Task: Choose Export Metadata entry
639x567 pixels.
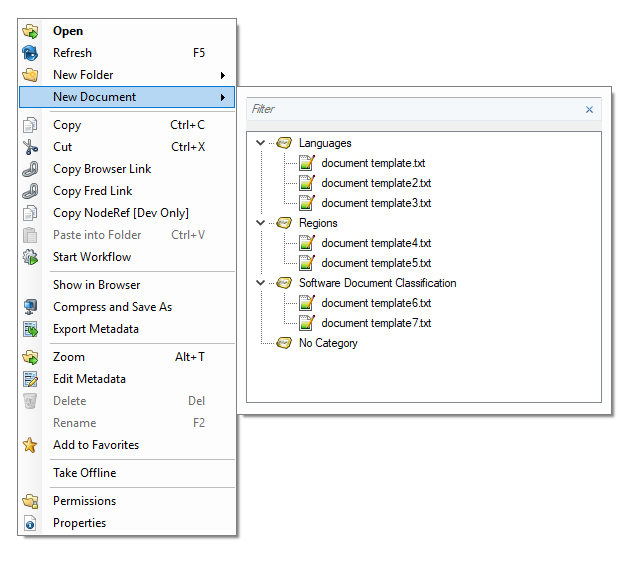Action: click(x=127, y=329)
